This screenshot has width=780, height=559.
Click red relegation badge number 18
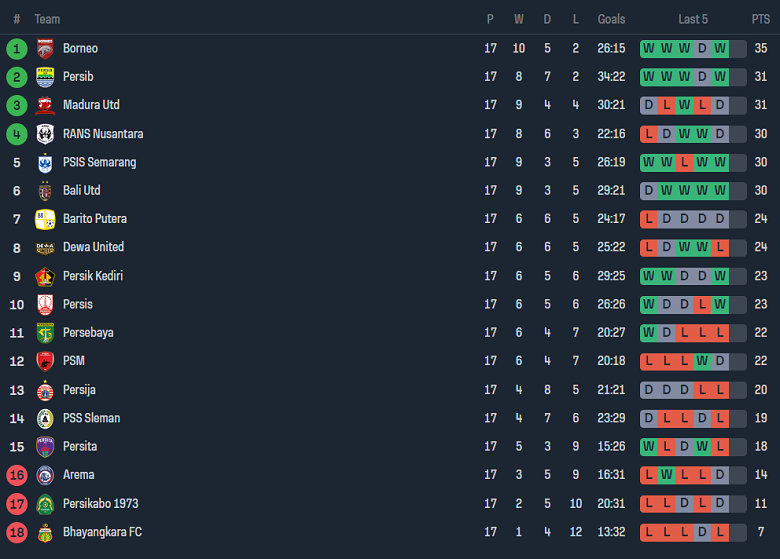tap(17, 532)
